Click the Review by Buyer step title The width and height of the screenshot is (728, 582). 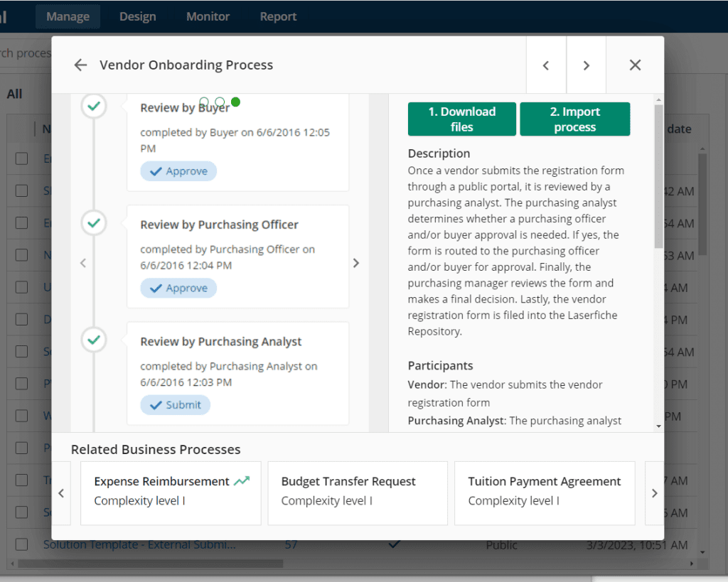[185, 108]
